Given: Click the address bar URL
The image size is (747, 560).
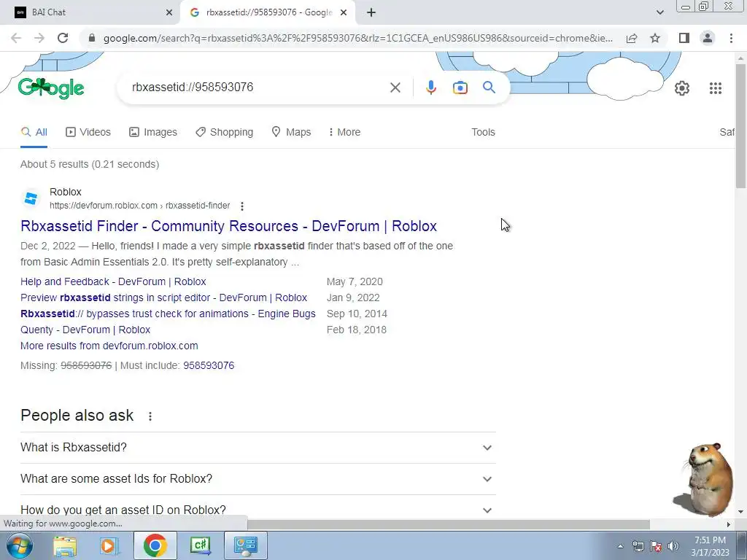Looking at the screenshot, I should [x=357, y=38].
